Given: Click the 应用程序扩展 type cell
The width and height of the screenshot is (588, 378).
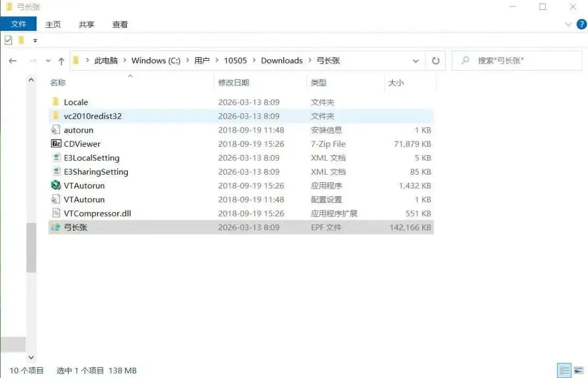Looking at the screenshot, I should pos(334,213).
